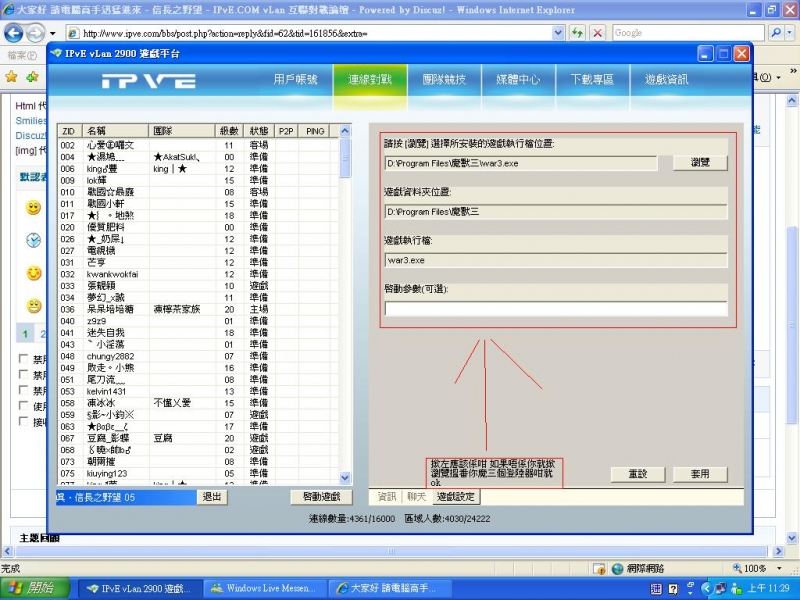
Task: Switch to the 聊天 tab
Action: [x=415, y=497]
